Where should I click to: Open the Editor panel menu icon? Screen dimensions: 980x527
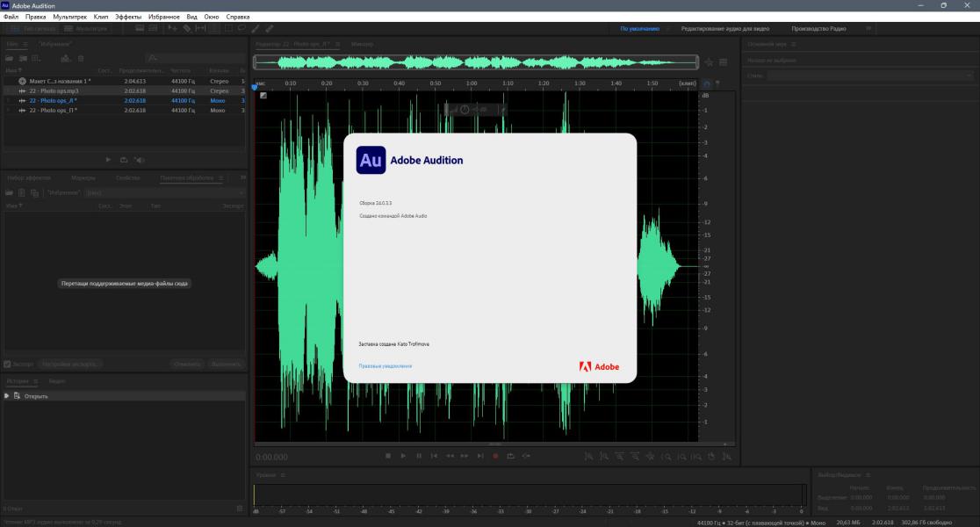tap(337, 45)
